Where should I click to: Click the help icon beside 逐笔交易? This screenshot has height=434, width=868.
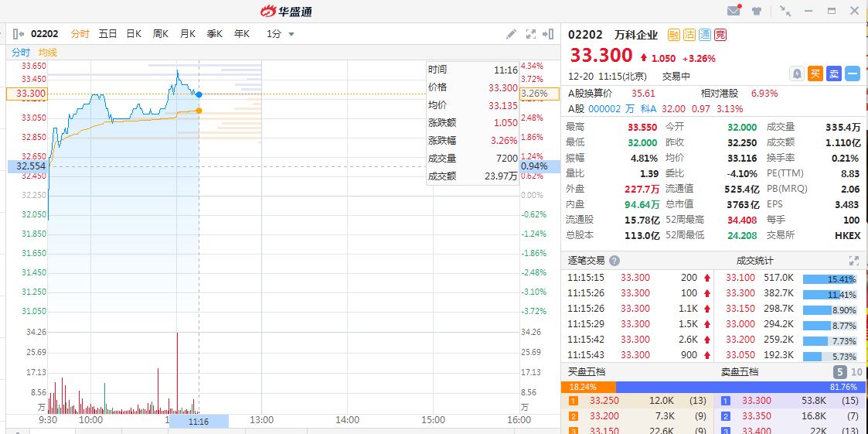[614, 261]
